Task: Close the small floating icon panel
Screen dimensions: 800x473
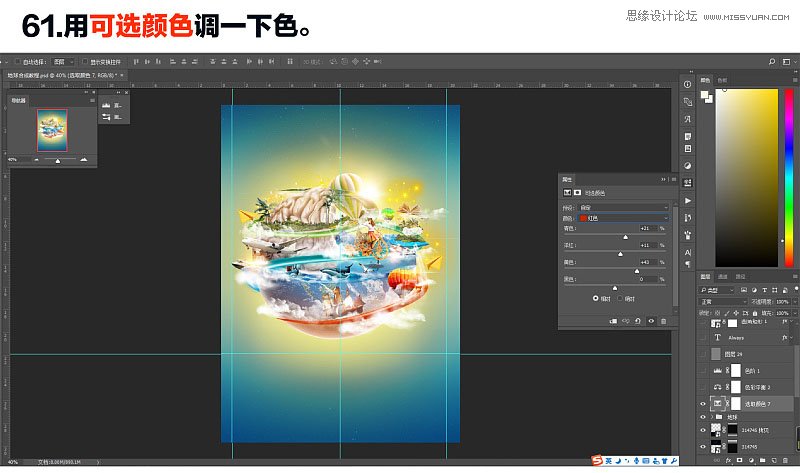Action: (x=127, y=92)
